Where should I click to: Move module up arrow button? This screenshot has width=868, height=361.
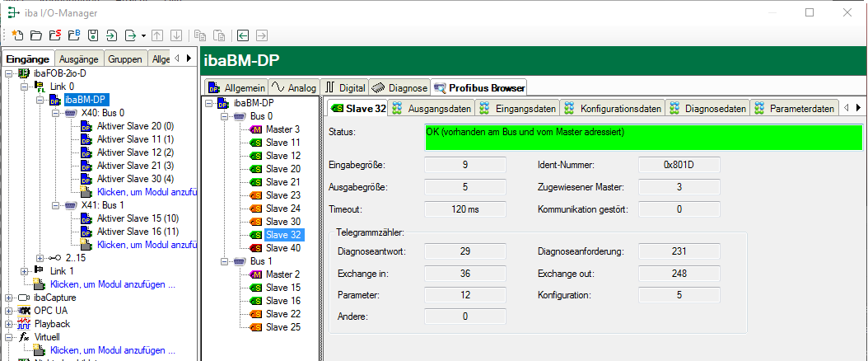click(x=157, y=35)
